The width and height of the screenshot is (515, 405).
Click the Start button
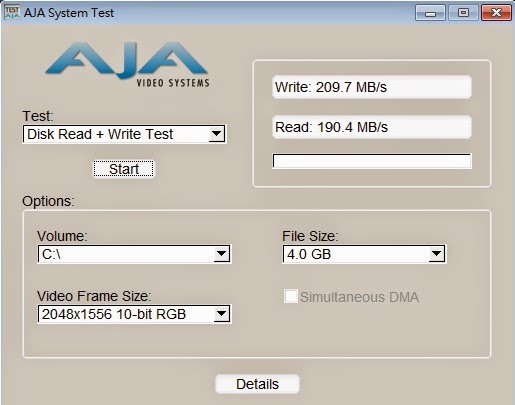pyautogui.click(x=124, y=169)
